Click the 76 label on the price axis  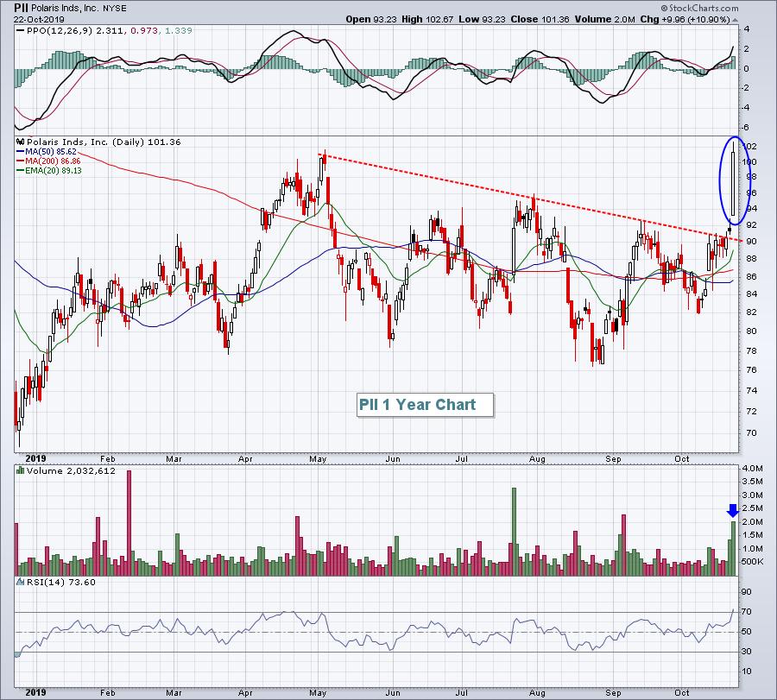pos(751,369)
